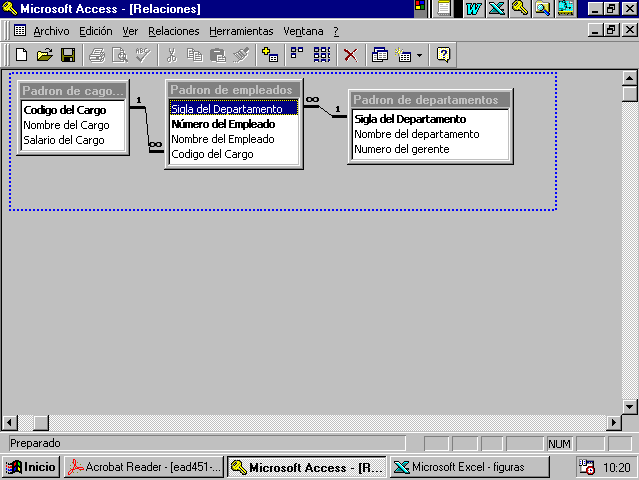This screenshot has width=639, height=480.
Task: Click the Cut scissors icon
Action: [172, 55]
